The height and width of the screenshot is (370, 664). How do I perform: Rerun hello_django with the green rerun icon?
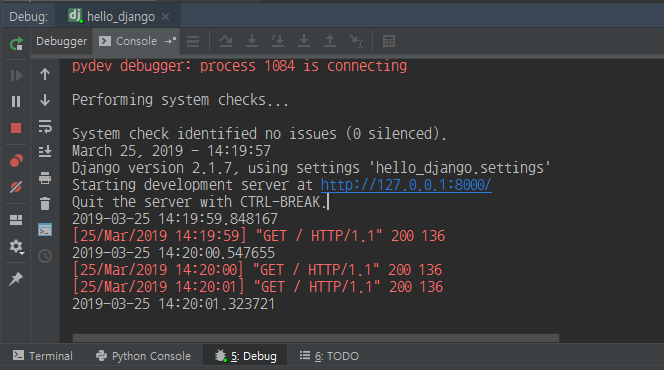(16, 43)
